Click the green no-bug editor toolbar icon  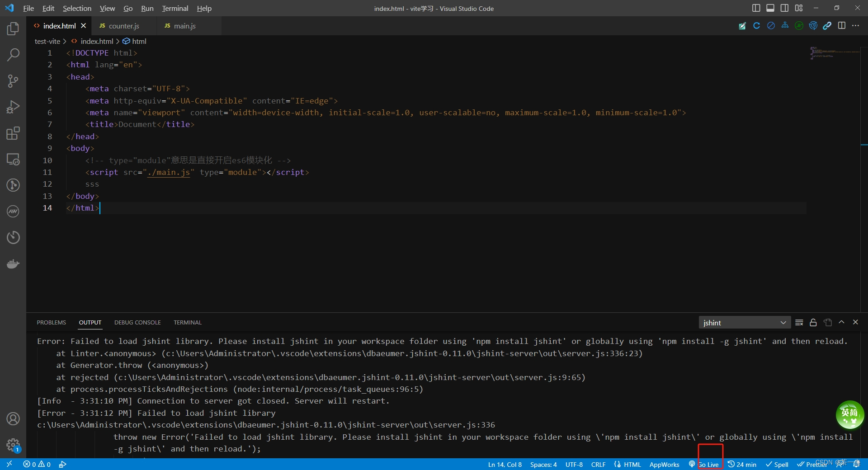click(x=799, y=26)
